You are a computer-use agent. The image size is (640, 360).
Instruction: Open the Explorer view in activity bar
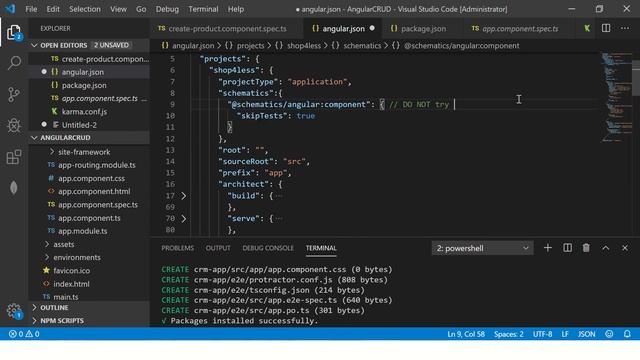[14, 32]
